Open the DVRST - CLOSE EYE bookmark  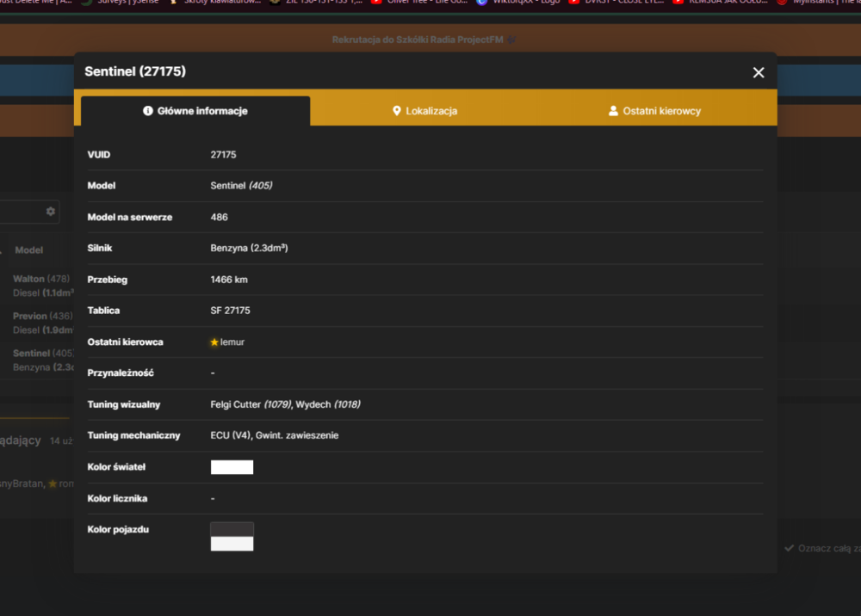(x=617, y=3)
